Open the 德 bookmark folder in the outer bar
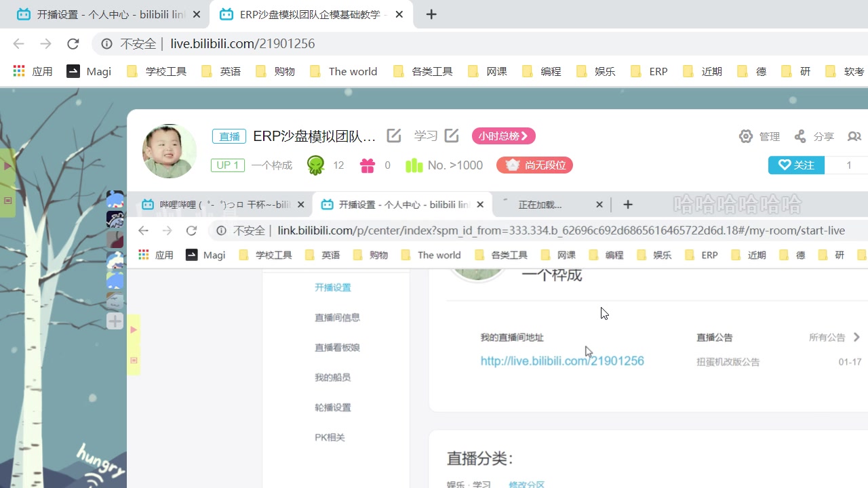 point(752,71)
